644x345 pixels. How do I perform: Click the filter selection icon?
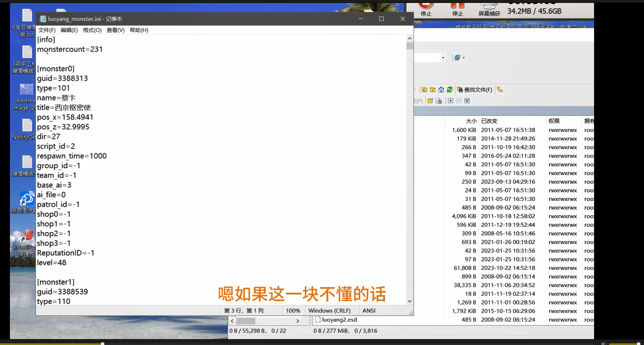[x=467, y=101]
